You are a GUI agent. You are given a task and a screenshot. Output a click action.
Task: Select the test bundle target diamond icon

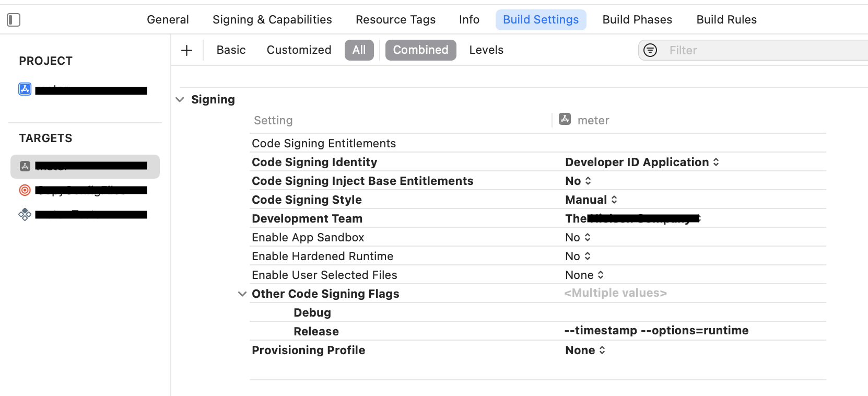tap(25, 214)
